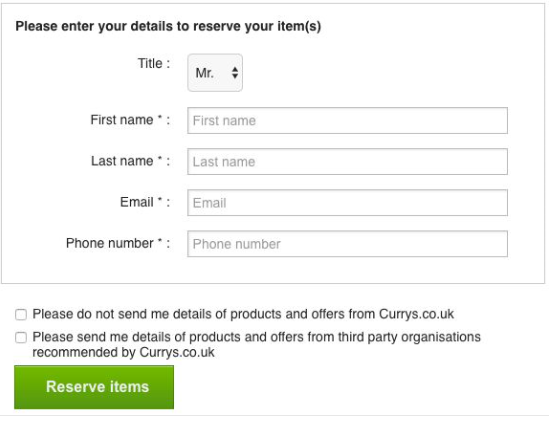This screenshot has height=422, width=549.
Task: Click the green Reserve items button
Action: pyautogui.click(x=94, y=387)
